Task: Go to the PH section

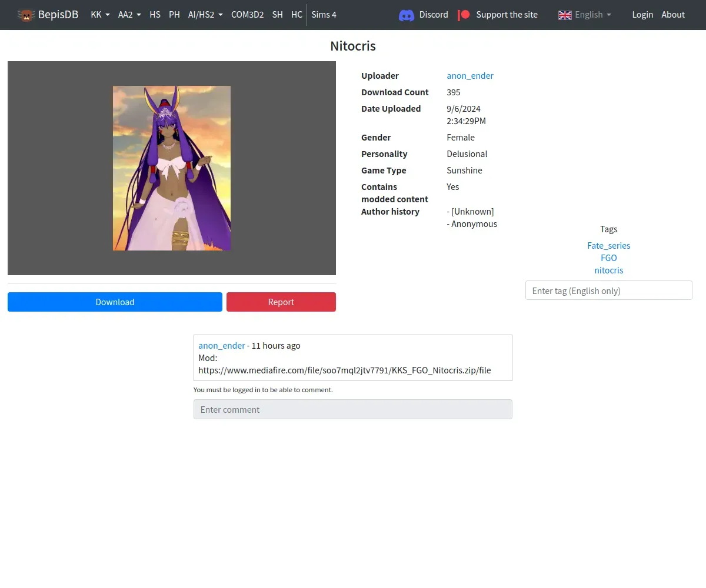Action: pyautogui.click(x=175, y=15)
